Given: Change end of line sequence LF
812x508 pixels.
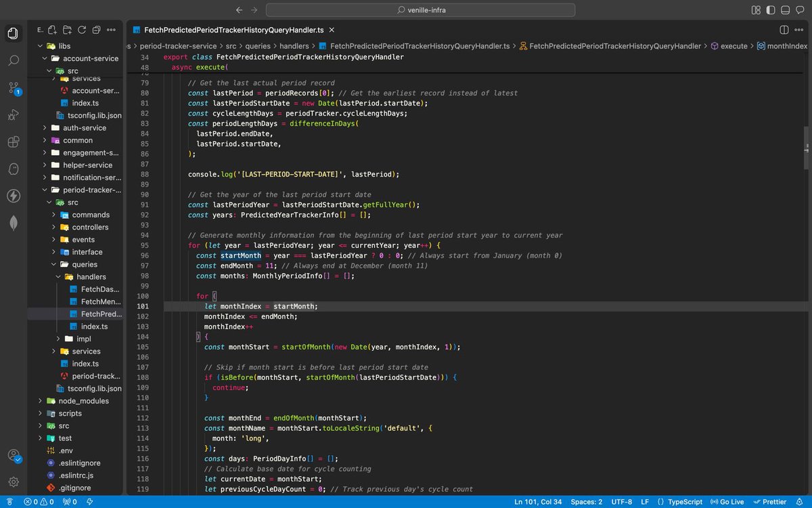Looking at the screenshot, I should point(645,502).
